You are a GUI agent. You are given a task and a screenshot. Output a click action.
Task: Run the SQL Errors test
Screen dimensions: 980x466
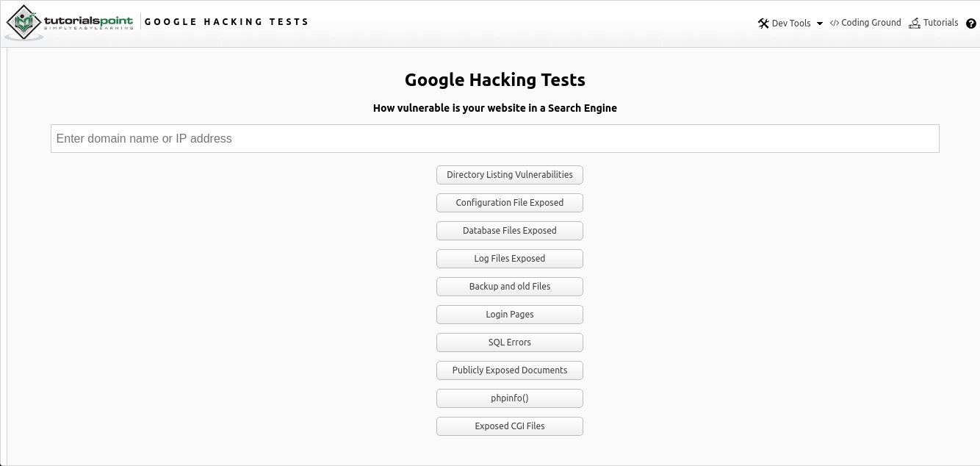tap(509, 343)
